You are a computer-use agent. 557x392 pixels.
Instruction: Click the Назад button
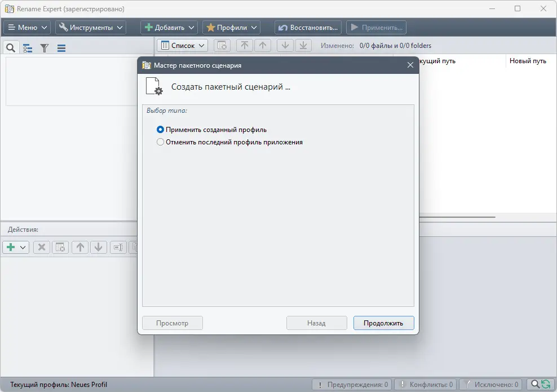coord(316,323)
